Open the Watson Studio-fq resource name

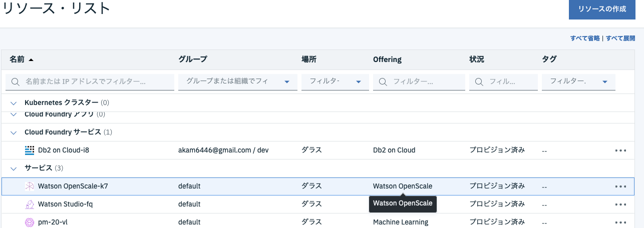(66, 204)
